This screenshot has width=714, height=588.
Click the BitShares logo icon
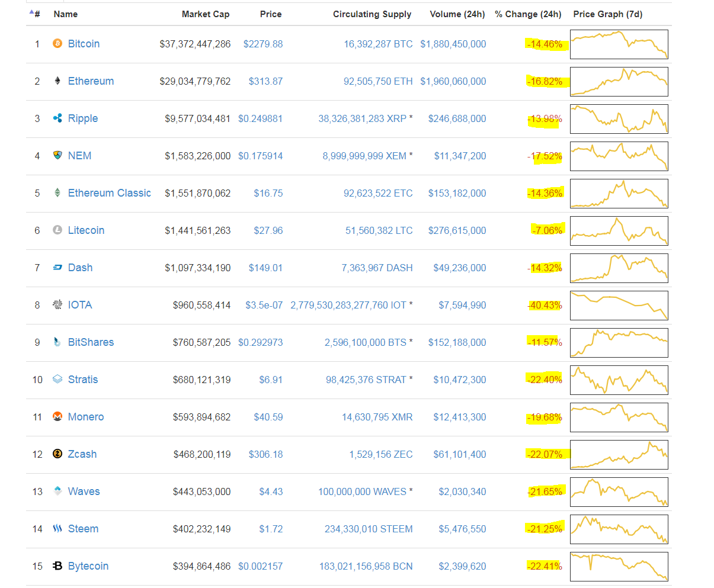click(x=57, y=342)
